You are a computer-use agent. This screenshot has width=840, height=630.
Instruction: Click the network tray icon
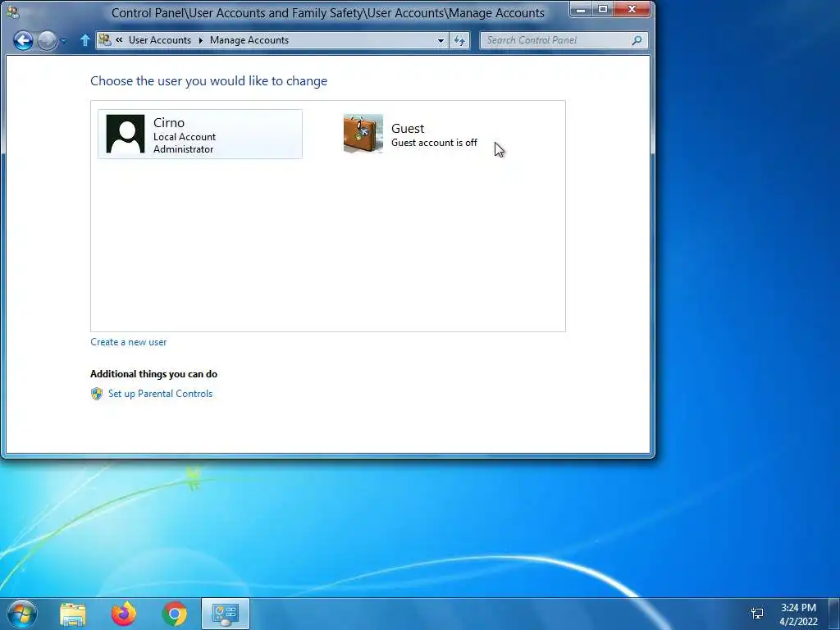(757, 614)
